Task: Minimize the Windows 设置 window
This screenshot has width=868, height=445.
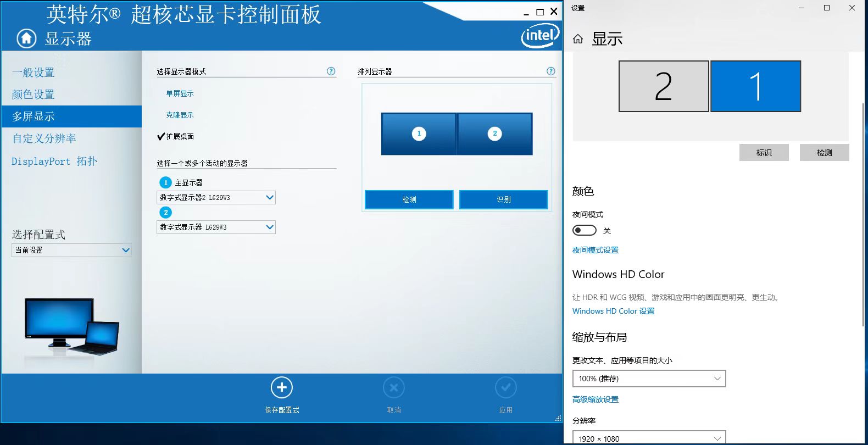Action: tap(802, 8)
